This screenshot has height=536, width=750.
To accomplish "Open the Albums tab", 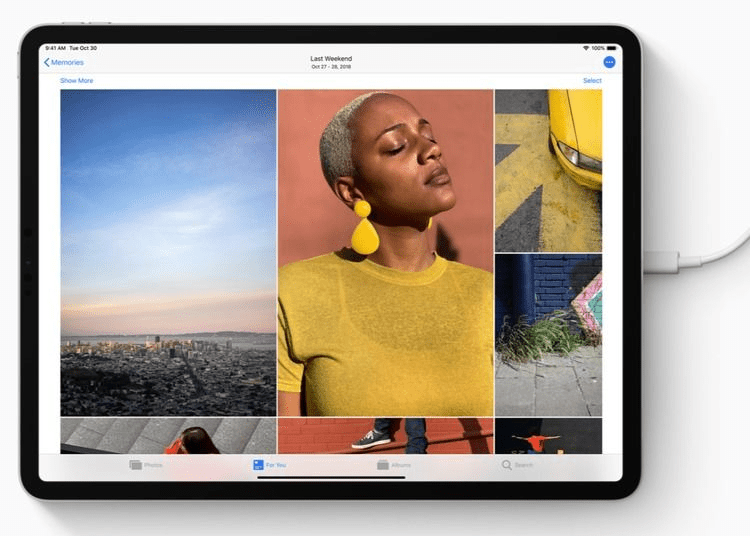I will pyautogui.click(x=394, y=465).
